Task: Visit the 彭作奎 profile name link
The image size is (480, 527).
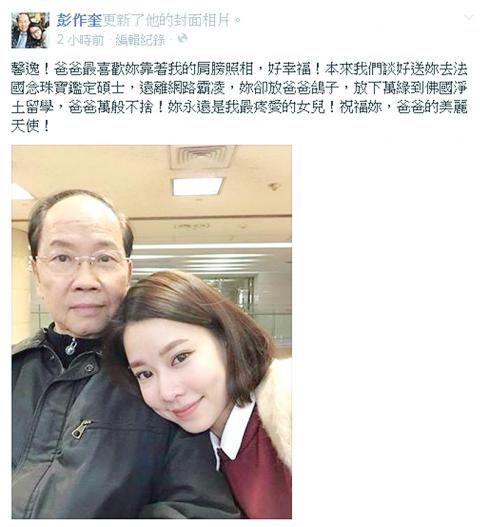Action: pyautogui.click(x=79, y=20)
